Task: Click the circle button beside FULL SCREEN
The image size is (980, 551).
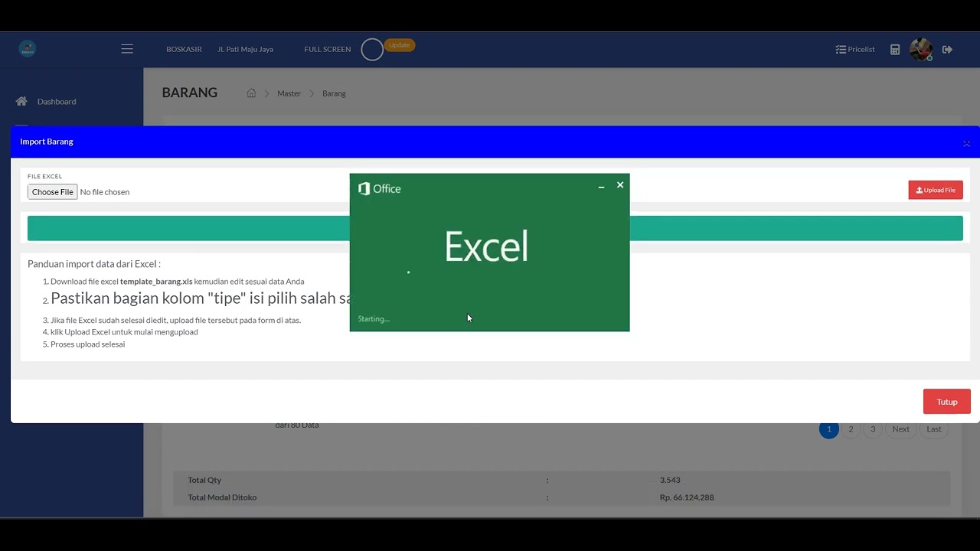Action: 372,50
